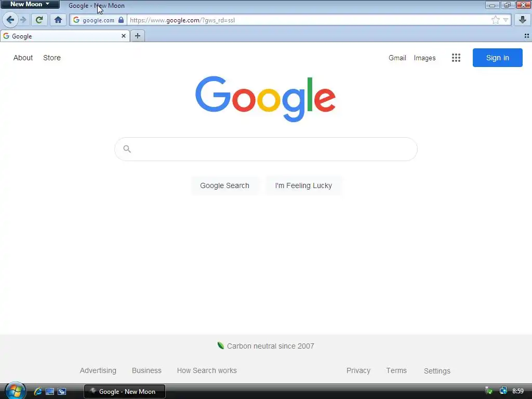Open the Settings footer menu

[x=437, y=371]
